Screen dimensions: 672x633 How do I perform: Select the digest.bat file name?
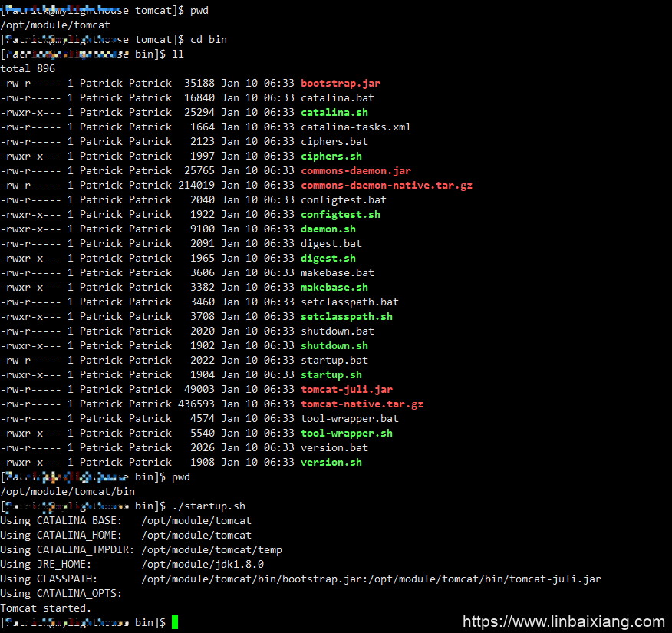tap(331, 243)
